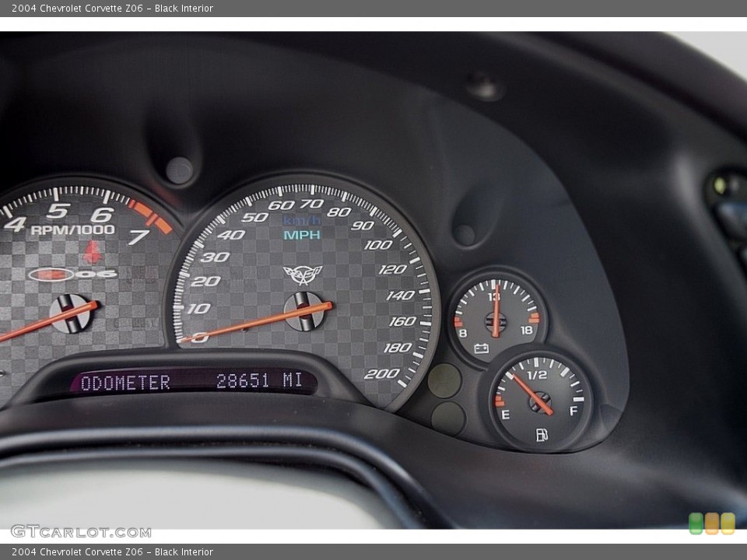Click the RPM/1000 label

pyautogui.click(x=73, y=230)
